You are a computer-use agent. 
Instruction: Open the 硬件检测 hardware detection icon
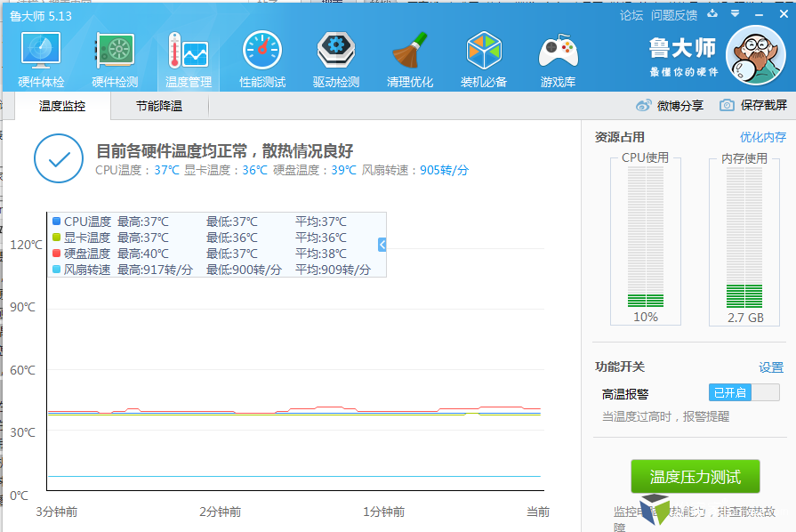coord(115,59)
